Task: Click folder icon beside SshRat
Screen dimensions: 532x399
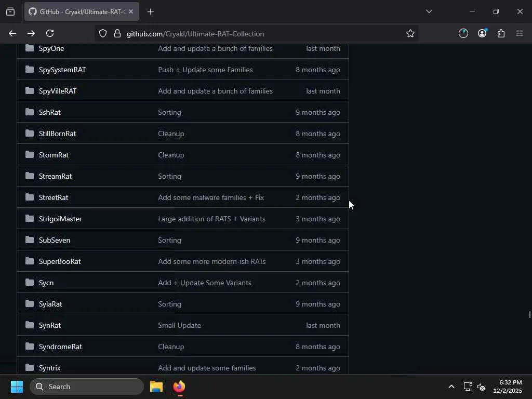Action: tap(30, 112)
